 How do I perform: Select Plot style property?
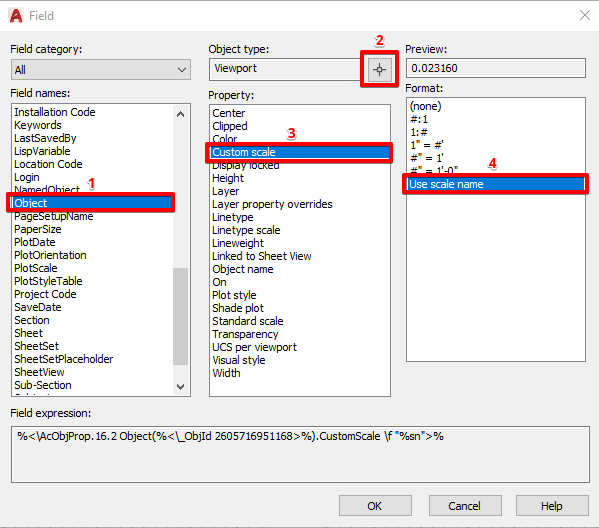[x=234, y=295]
